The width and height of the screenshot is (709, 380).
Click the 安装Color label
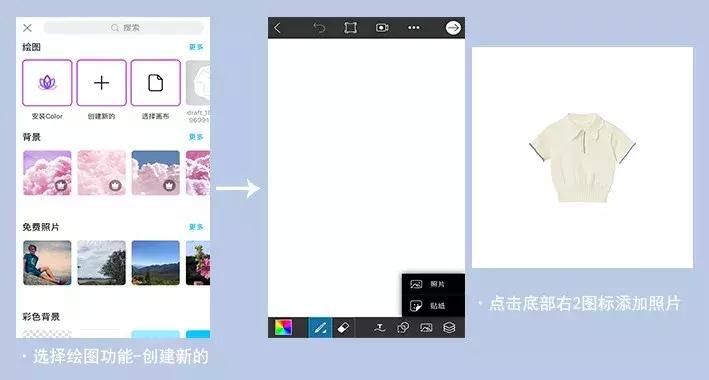47,116
